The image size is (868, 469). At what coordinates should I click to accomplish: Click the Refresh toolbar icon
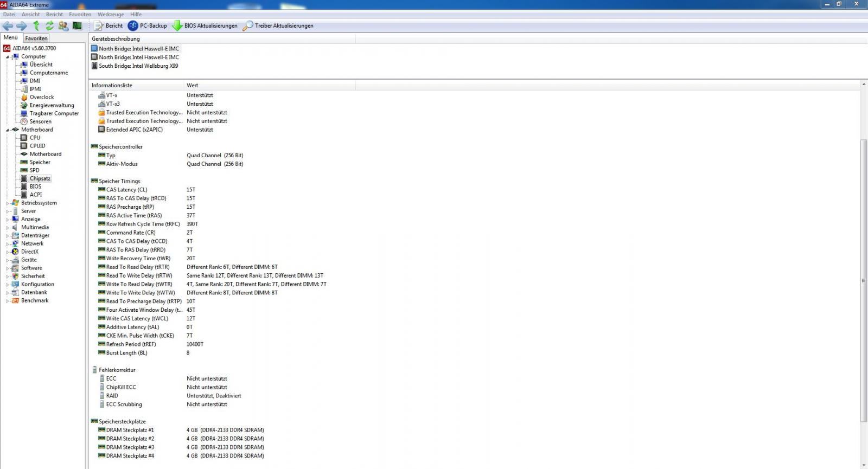pyautogui.click(x=49, y=25)
